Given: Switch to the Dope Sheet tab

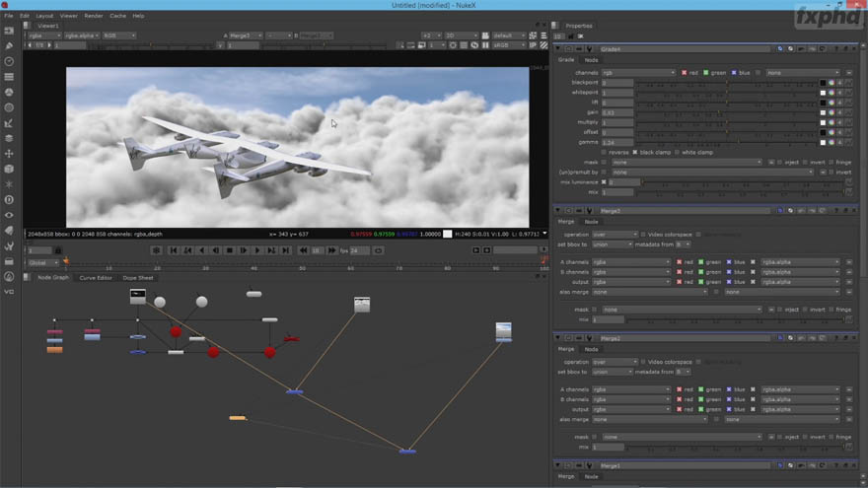Looking at the screenshot, I should 138,278.
